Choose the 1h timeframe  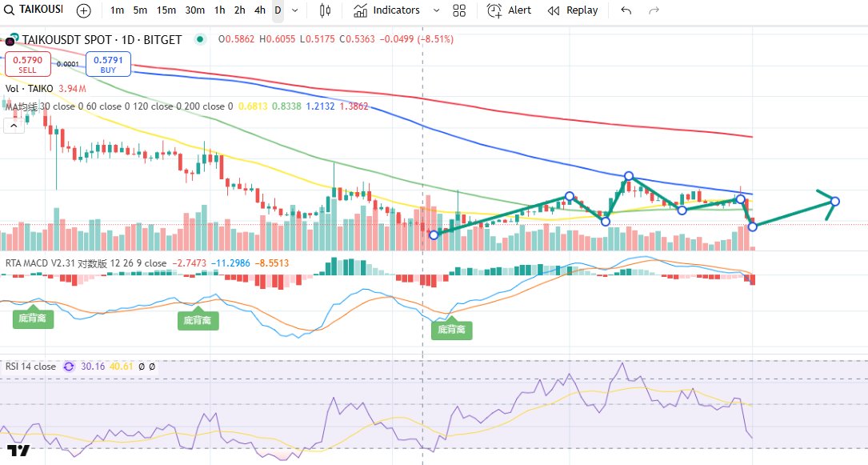pyautogui.click(x=220, y=10)
